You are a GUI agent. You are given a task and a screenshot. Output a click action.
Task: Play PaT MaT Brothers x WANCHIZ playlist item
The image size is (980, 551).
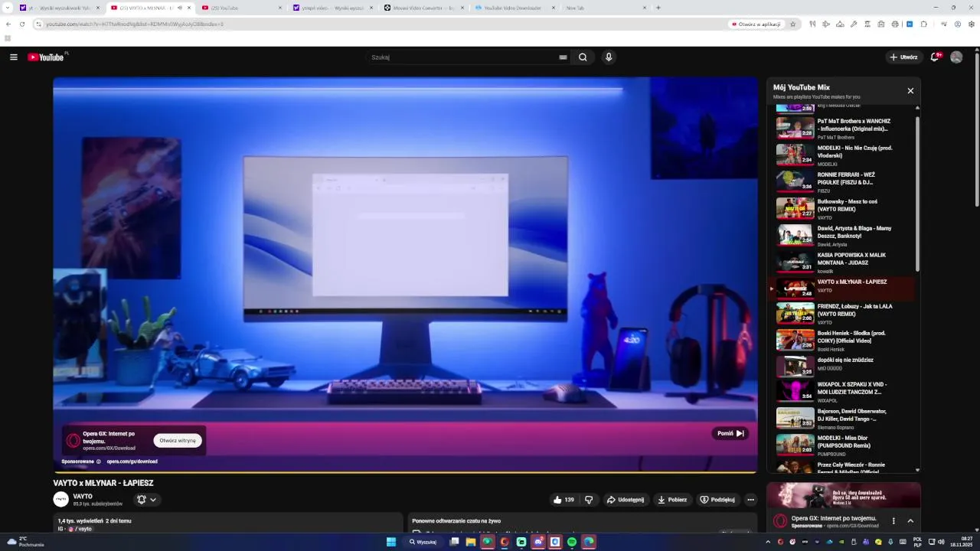pyautogui.click(x=841, y=128)
